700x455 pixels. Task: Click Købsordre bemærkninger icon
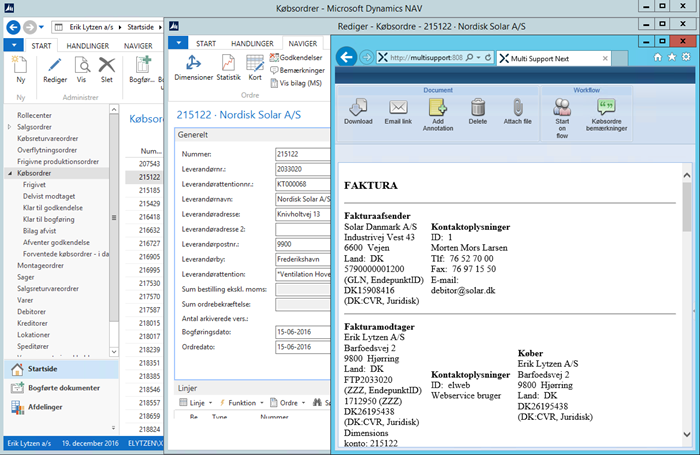point(606,107)
